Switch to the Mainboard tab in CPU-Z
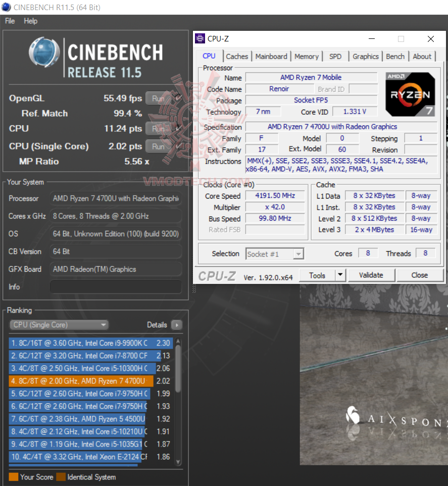This screenshot has width=448, height=486. point(271,57)
